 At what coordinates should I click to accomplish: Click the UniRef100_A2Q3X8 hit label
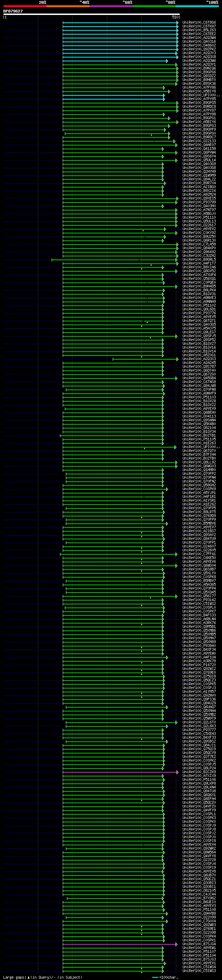(x=199, y=57)
